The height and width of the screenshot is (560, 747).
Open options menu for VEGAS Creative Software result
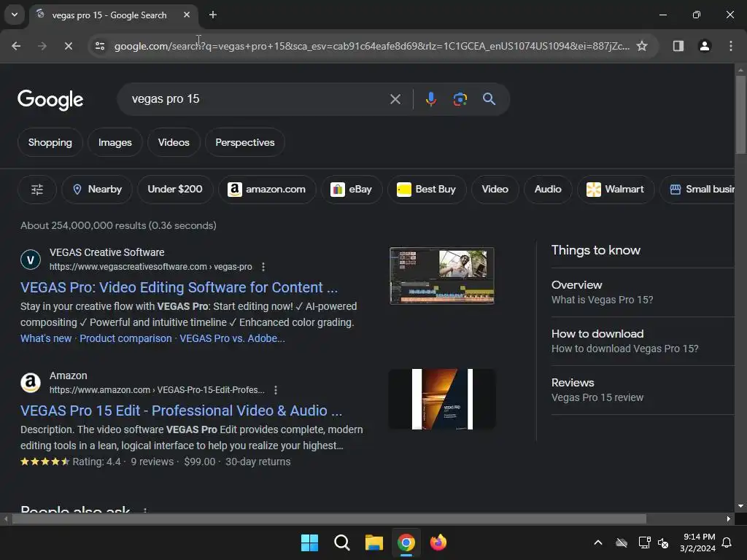coord(263,267)
